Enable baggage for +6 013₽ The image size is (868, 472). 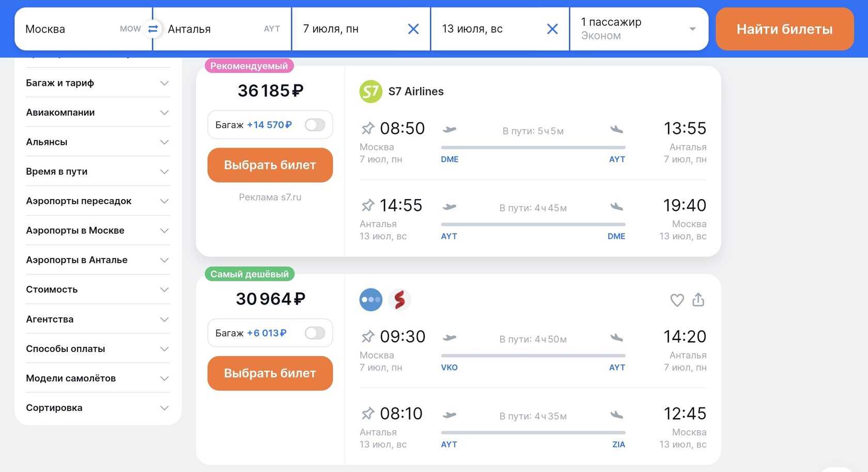pos(315,333)
